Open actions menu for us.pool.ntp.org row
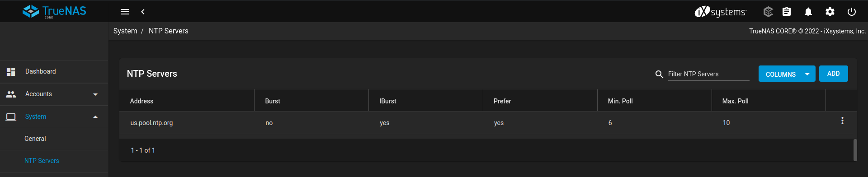 tap(842, 121)
